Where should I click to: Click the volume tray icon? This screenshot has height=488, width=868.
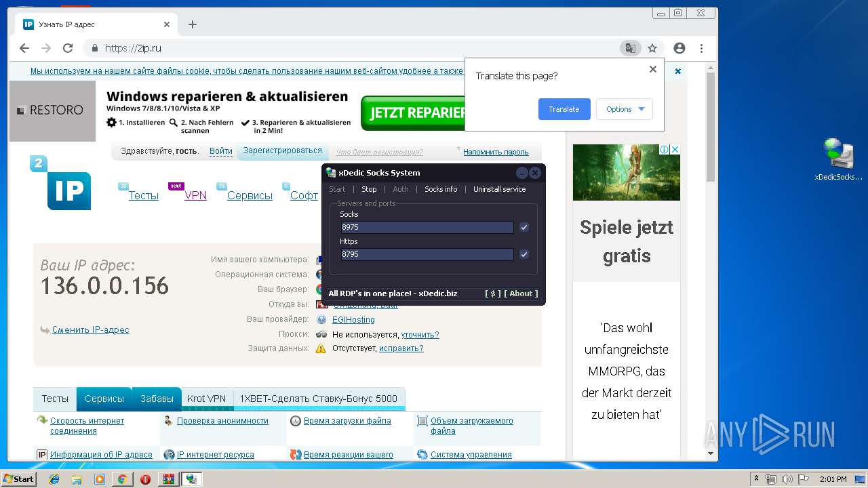point(788,479)
